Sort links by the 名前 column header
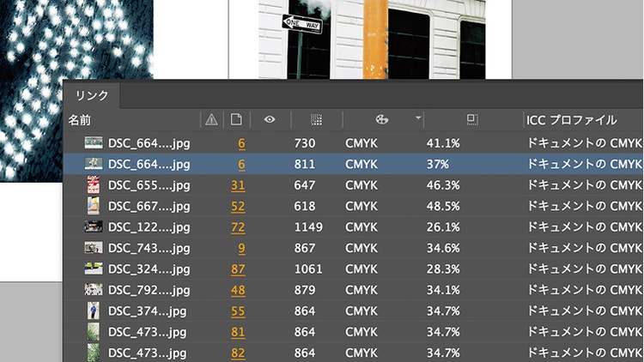 (x=80, y=120)
